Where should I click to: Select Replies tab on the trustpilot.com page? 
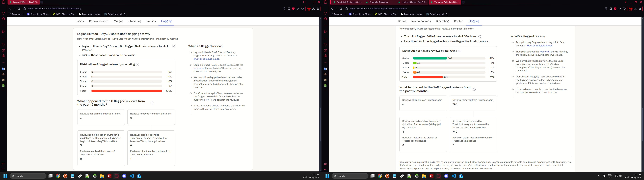point(459,21)
